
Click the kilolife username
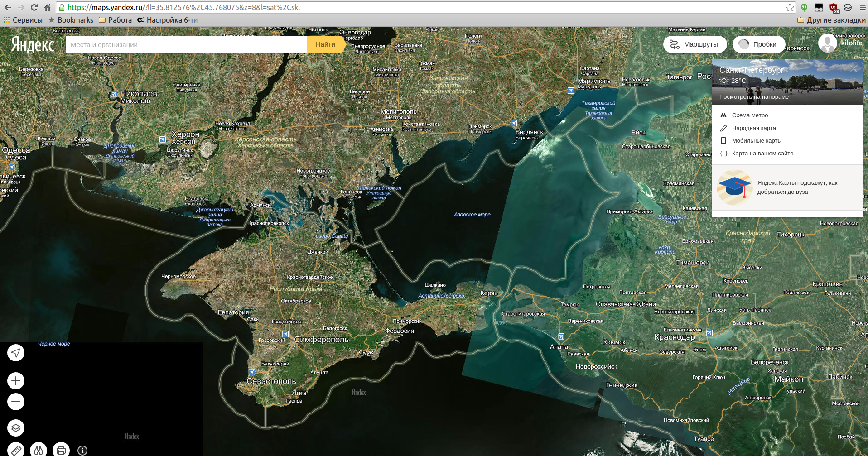pyautogui.click(x=852, y=43)
